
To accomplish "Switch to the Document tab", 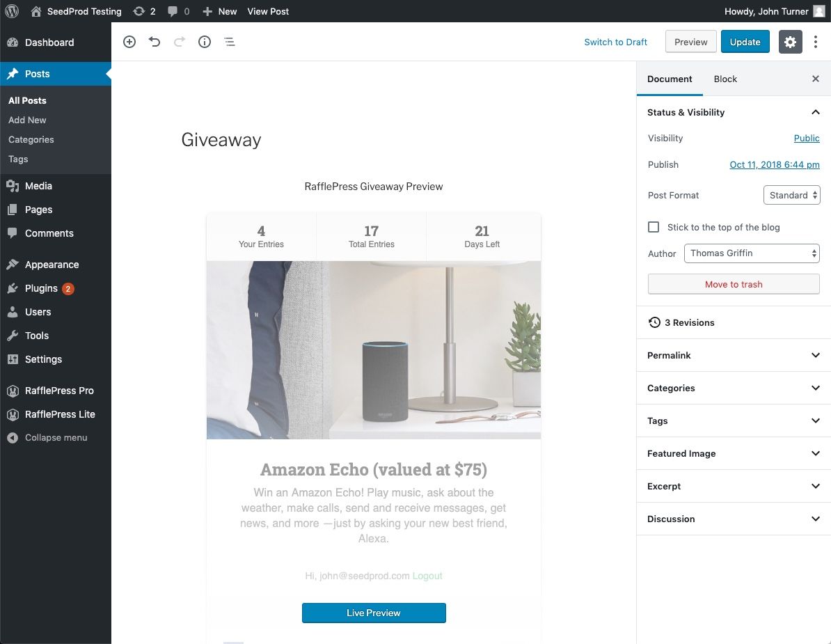I will pyautogui.click(x=670, y=79).
